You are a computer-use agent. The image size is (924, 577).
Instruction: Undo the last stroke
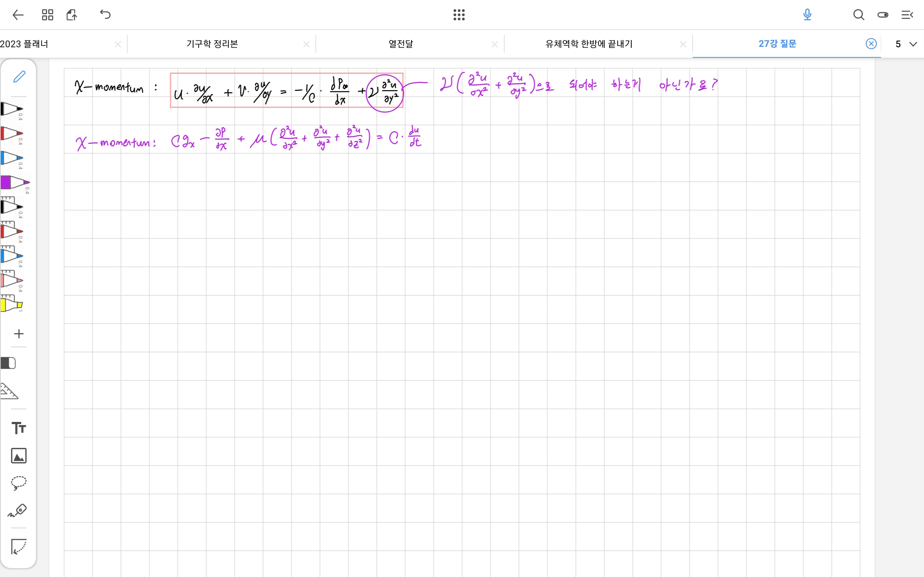105,15
